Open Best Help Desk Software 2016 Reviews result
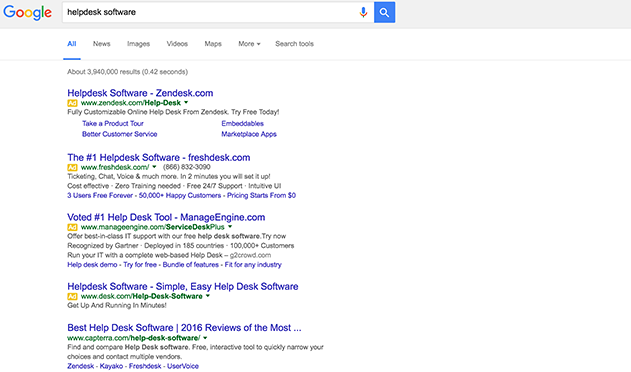Screen dimensions: 631x372 [184, 328]
